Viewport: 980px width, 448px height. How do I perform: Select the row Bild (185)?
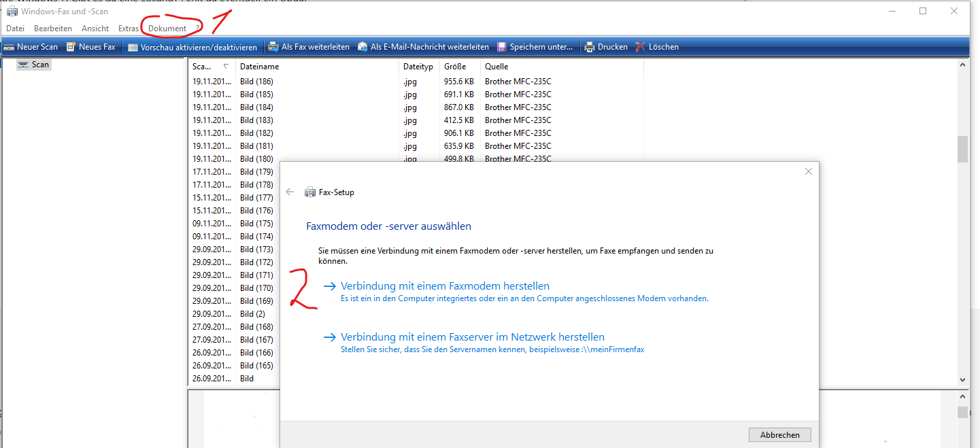click(416, 94)
